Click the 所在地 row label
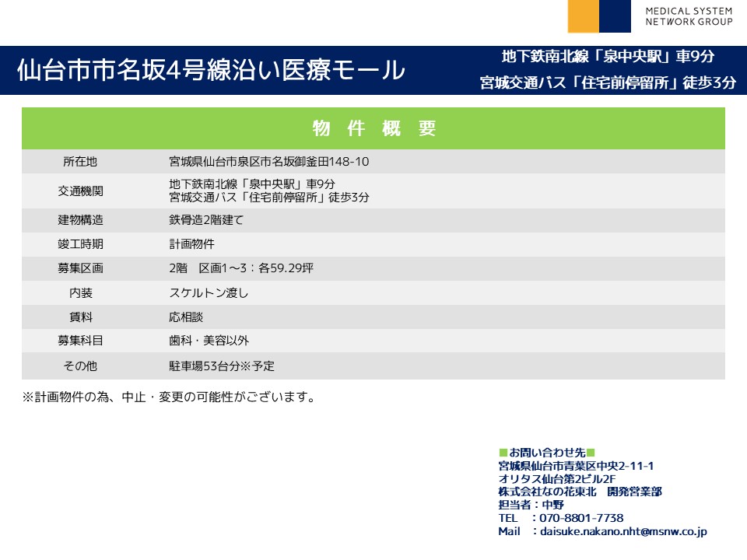 80,162
